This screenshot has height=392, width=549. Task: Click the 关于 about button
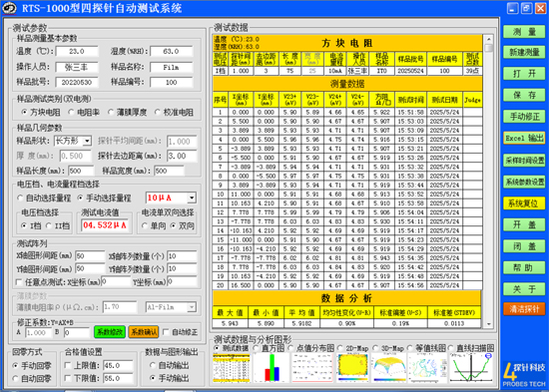tap(524, 289)
